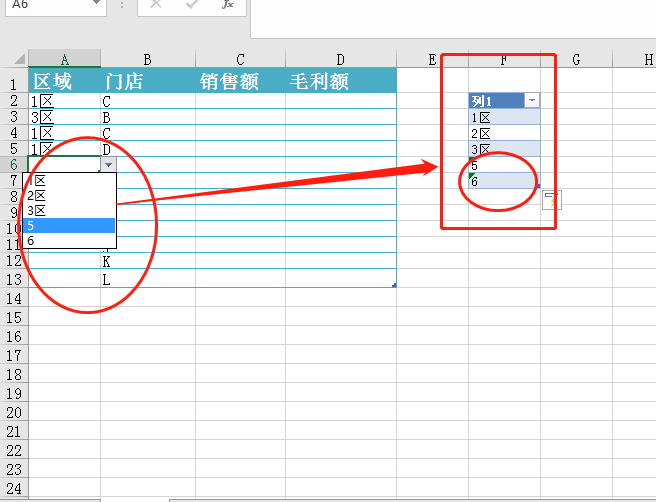656x502 pixels.
Task: Click cell B2 containing C
Action: [x=148, y=101]
